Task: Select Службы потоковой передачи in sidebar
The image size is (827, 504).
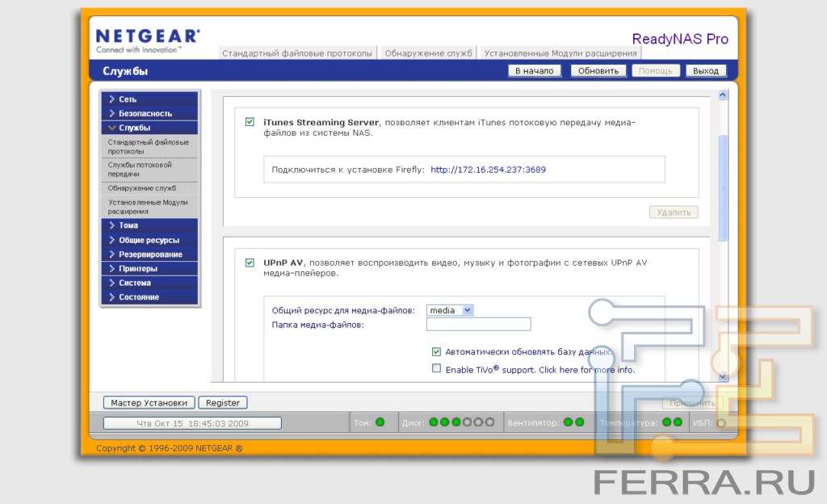Action: [140, 170]
